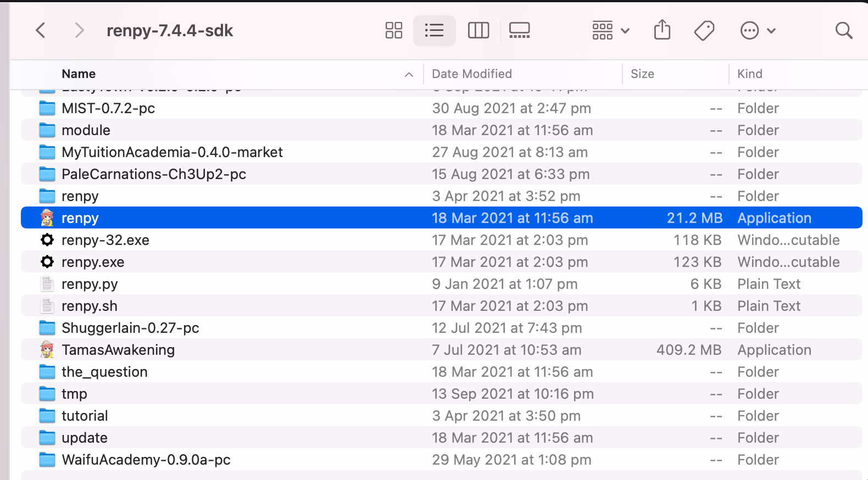This screenshot has width=868, height=480.
Task: Click the renpy.py document icon
Action: click(x=47, y=284)
